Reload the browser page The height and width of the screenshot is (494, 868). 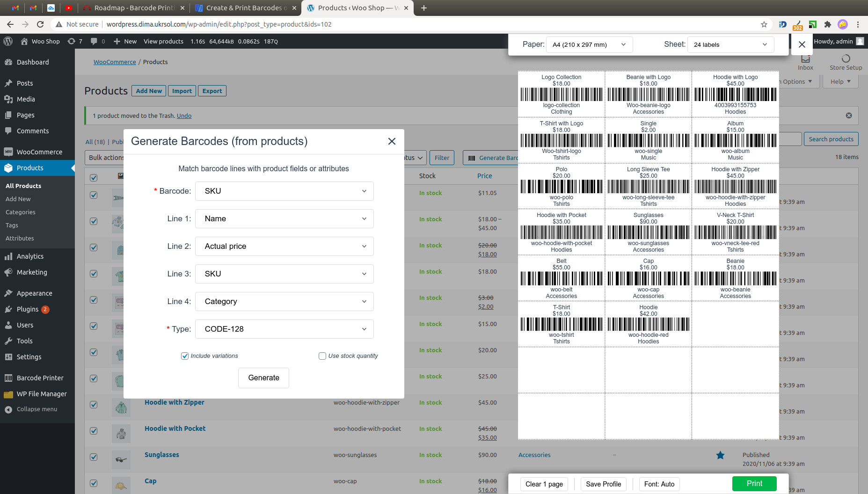tap(40, 24)
